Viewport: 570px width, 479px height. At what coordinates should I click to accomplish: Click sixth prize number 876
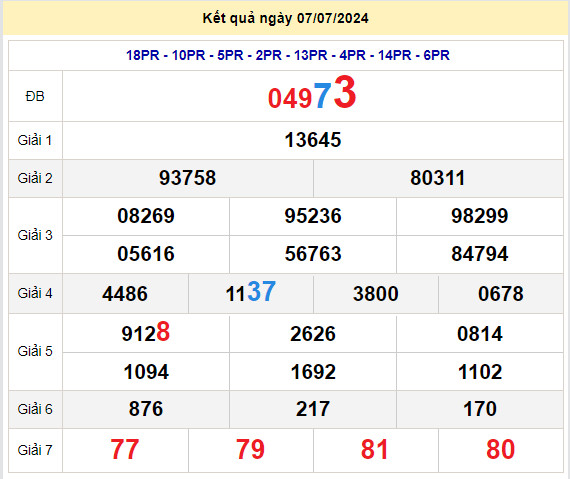(x=146, y=409)
